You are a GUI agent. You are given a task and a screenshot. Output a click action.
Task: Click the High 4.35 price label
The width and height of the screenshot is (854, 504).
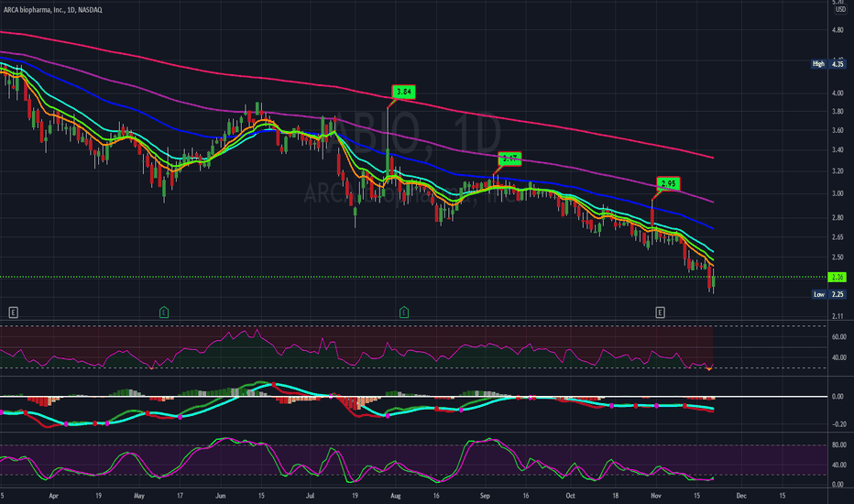pos(828,64)
